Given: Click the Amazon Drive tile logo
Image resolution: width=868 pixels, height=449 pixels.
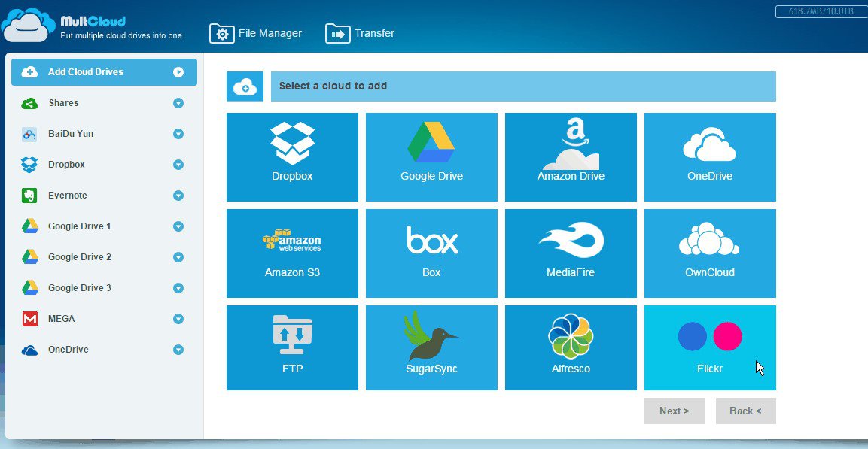Looking at the screenshot, I should coord(571,145).
